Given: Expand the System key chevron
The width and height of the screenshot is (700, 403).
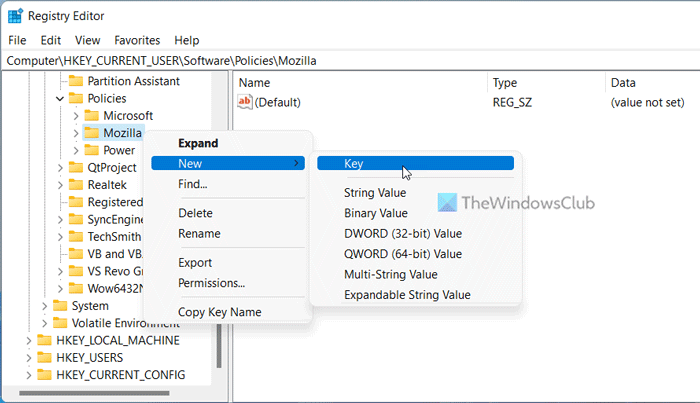Looking at the screenshot, I should 44,306.
